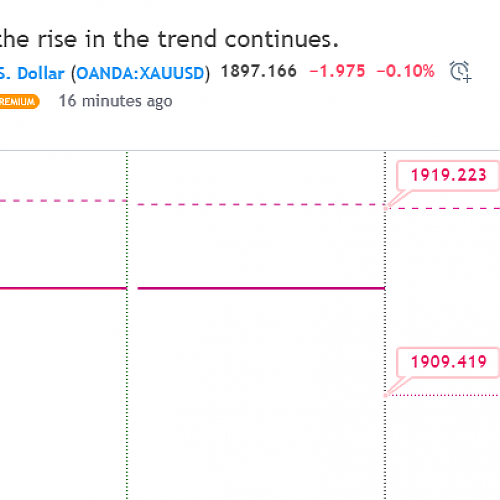Click the 'S. Dollar' symbol name link
Viewport: 500px width, 500px height.
tap(32, 73)
